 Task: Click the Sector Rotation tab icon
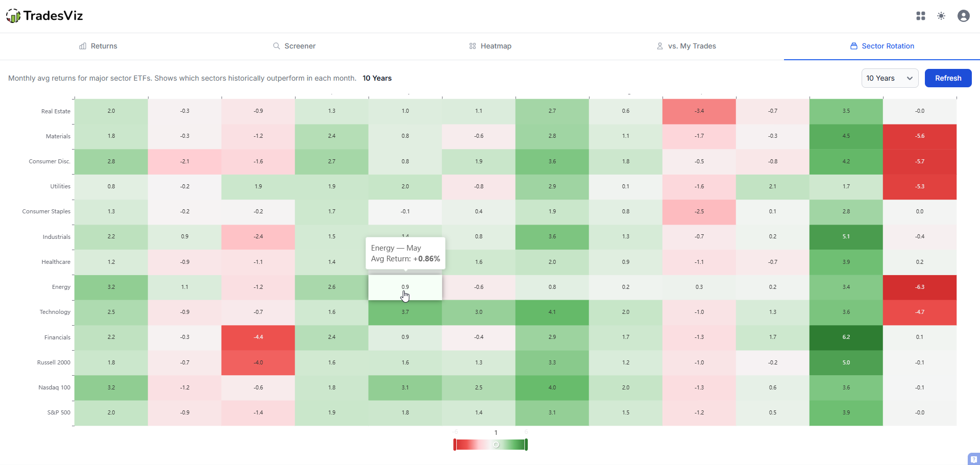click(853, 46)
